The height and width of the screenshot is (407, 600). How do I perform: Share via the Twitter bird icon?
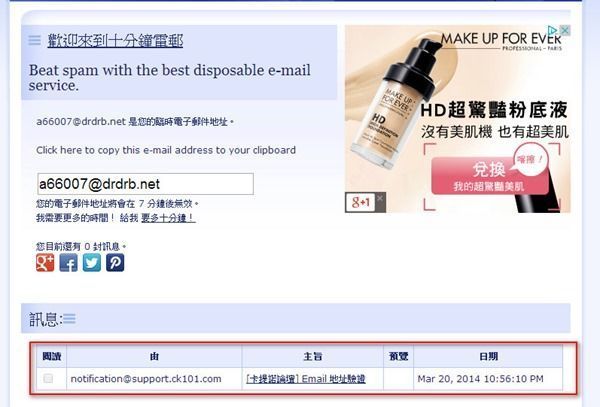(92, 263)
